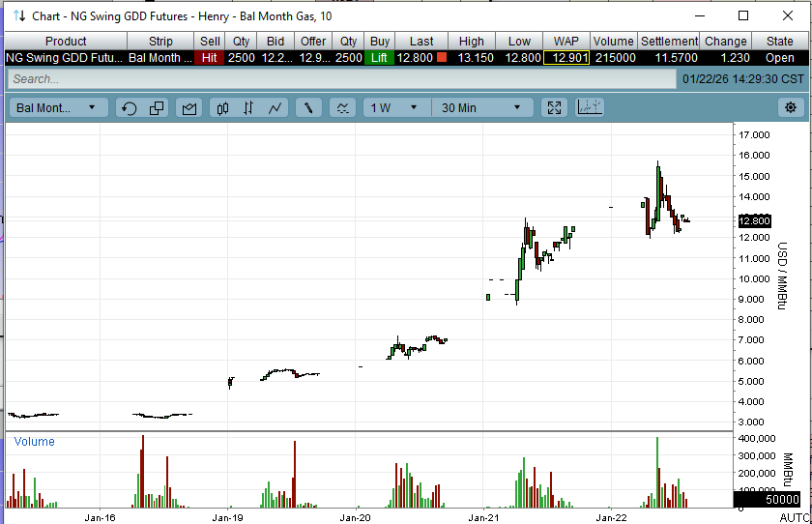Click the 12.800 current price marker
The width and height of the screenshot is (812, 524).
[754, 221]
